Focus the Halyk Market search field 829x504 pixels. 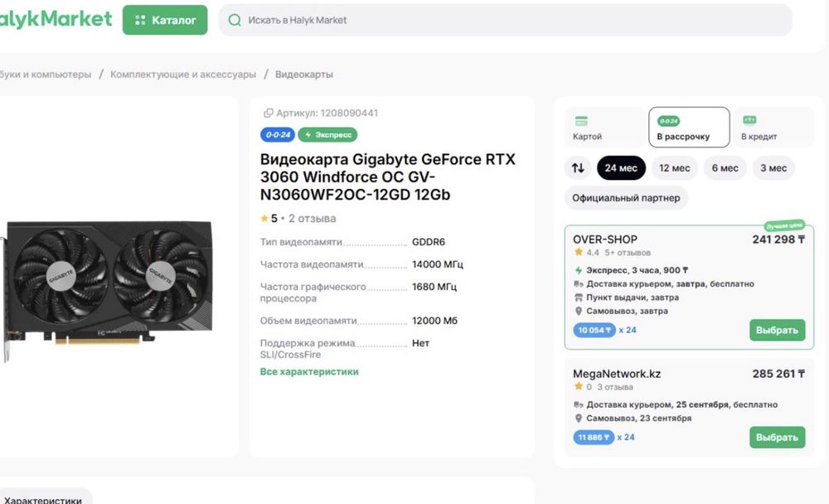tap(505, 20)
